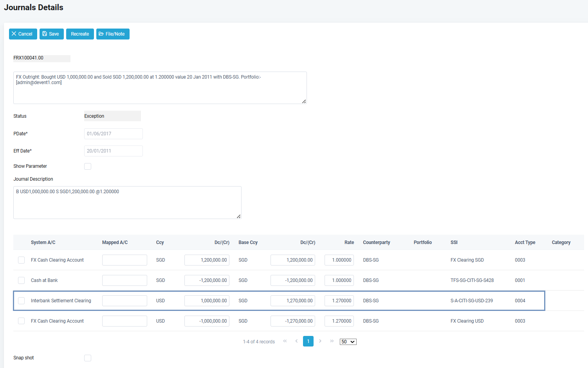Toggle the Show Parameter checkbox
The height and width of the screenshot is (368, 588).
(88, 166)
